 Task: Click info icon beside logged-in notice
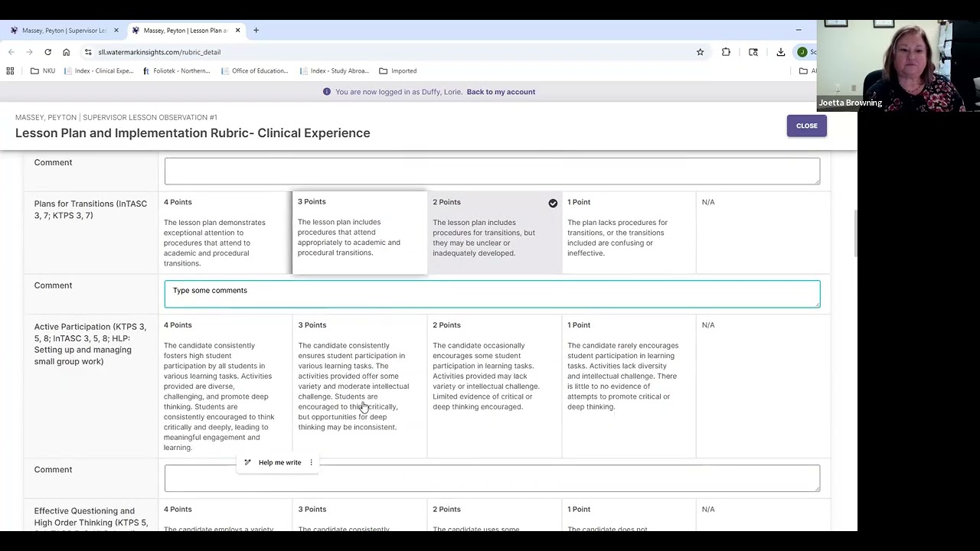(327, 92)
